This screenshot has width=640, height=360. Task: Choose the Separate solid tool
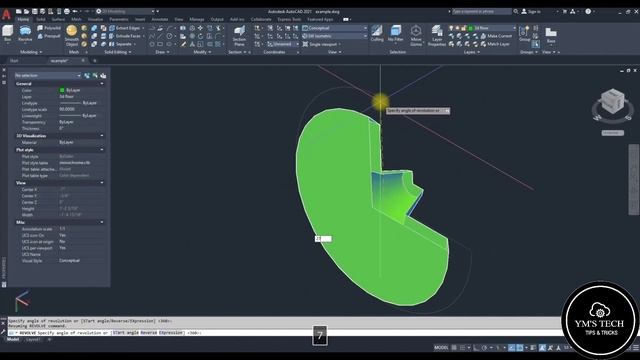pyautogui.click(x=122, y=44)
